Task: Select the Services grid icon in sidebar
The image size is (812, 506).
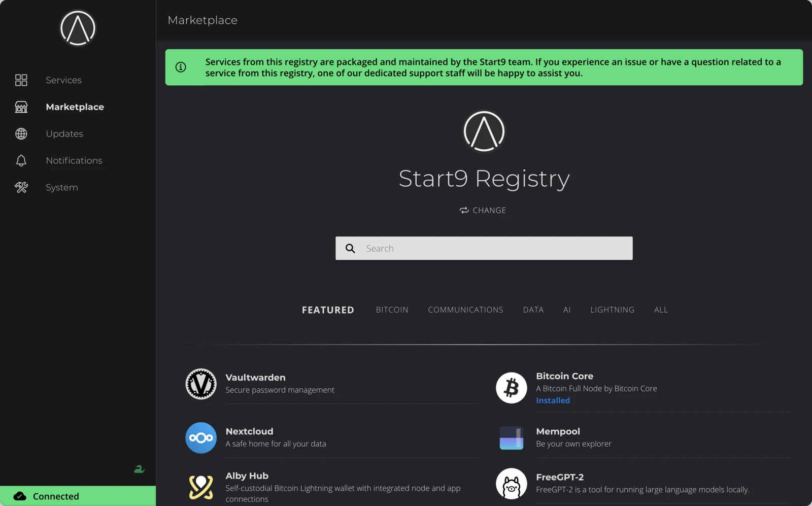Action: click(x=21, y=80)
